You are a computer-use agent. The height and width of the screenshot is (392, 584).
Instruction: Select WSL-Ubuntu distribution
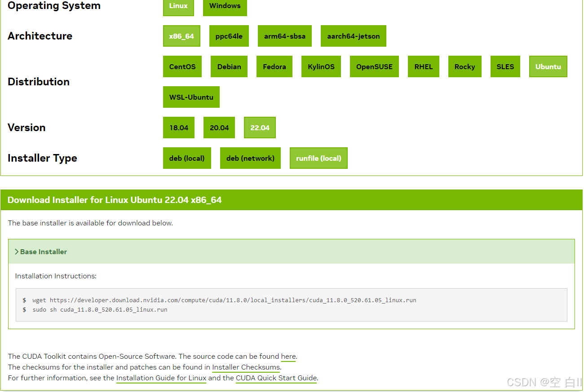(191, 97)
